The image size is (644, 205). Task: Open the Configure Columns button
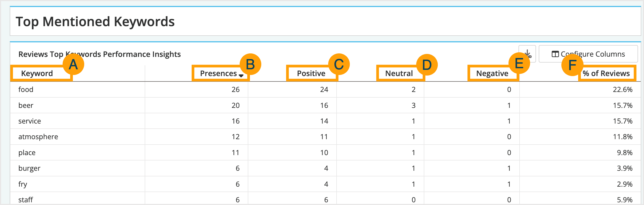(x=588, y=54)
